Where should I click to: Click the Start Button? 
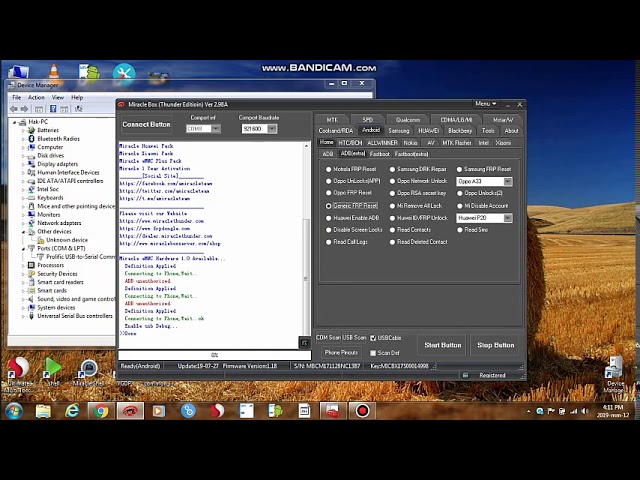(x=442, y=345)
